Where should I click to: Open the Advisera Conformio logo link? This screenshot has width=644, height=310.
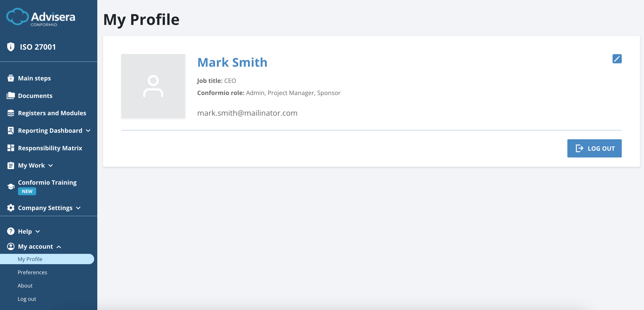point(40,17)
